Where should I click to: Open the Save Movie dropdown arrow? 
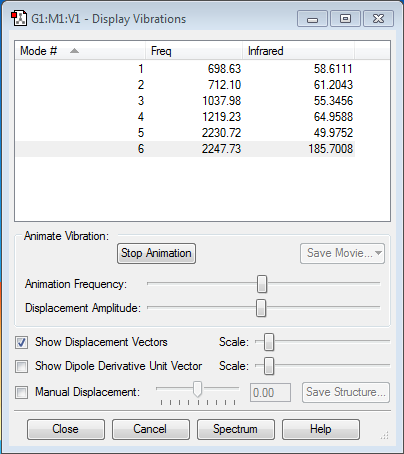click(x=378, y=253)
